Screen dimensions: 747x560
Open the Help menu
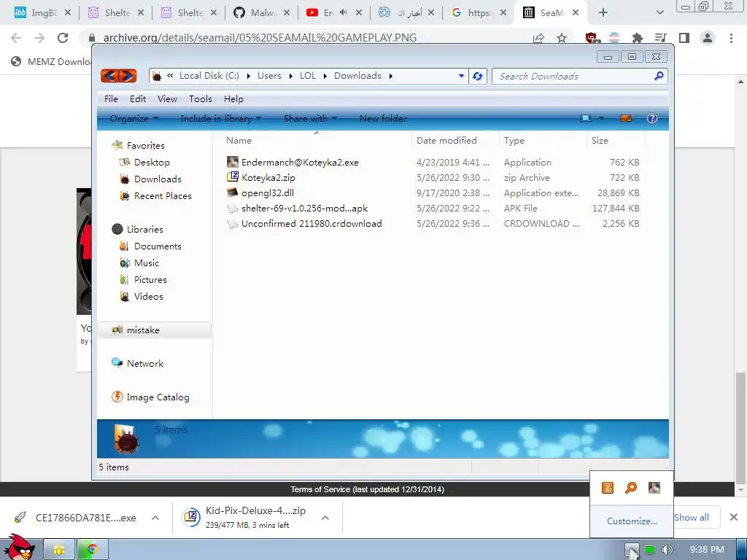(x=233, y=99)
